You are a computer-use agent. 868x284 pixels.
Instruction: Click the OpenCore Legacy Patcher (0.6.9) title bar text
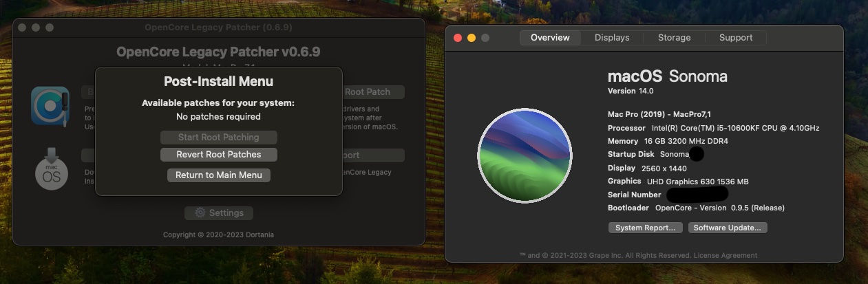tap(218, 28)
